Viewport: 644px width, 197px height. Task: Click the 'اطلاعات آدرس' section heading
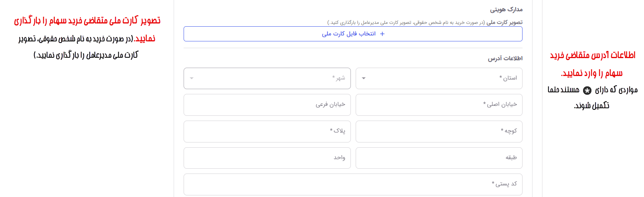[x=505, y=58]
